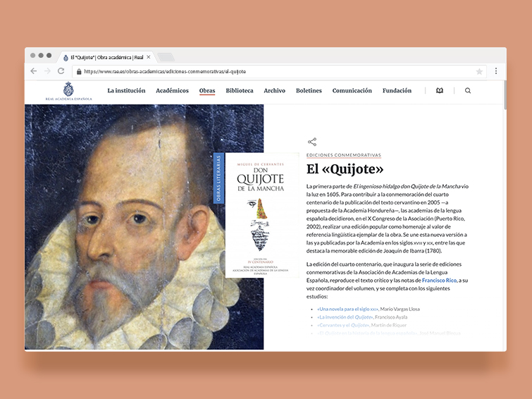532x399 pixels.
Task: Click the Real Academia Española logo
Action: pos(68,91)
